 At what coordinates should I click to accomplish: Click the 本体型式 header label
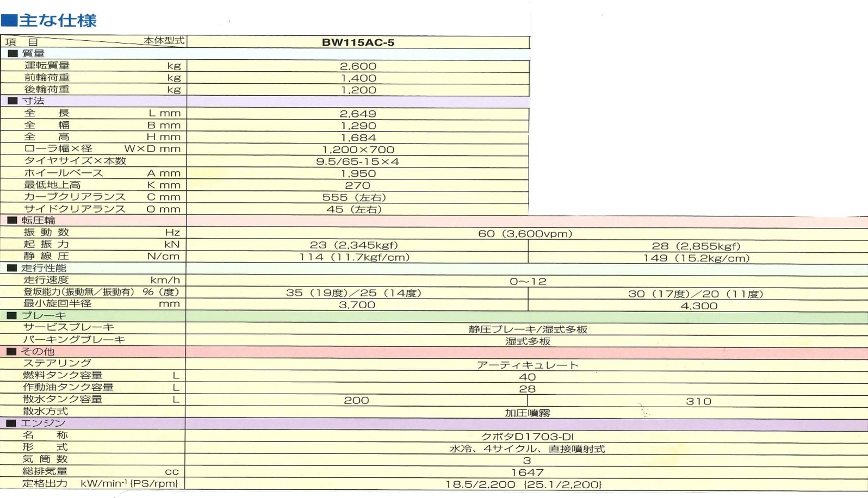pyautogui.click(x=164, y=41)
